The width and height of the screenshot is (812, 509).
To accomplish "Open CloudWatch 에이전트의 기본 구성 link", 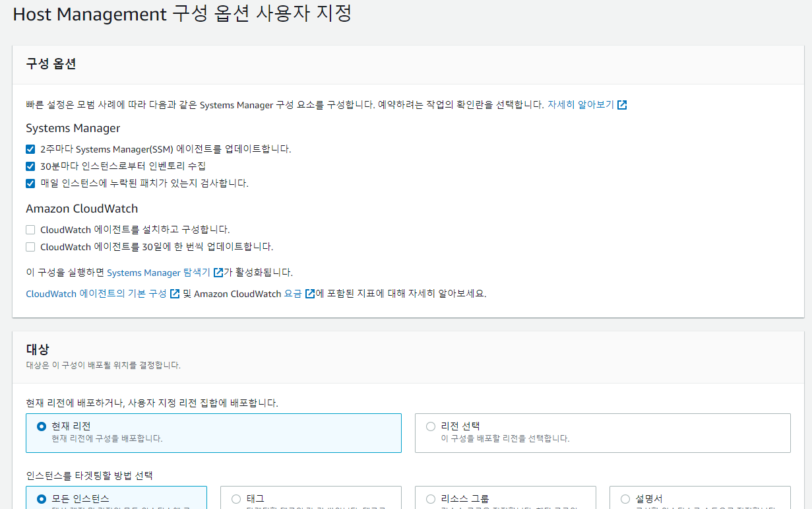I will tap(96, 294).
